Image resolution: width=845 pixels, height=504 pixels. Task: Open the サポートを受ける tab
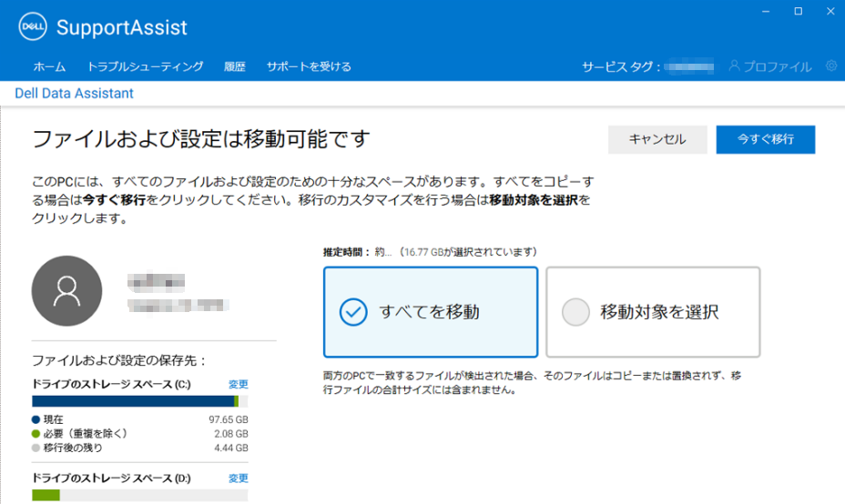point(309,66)
